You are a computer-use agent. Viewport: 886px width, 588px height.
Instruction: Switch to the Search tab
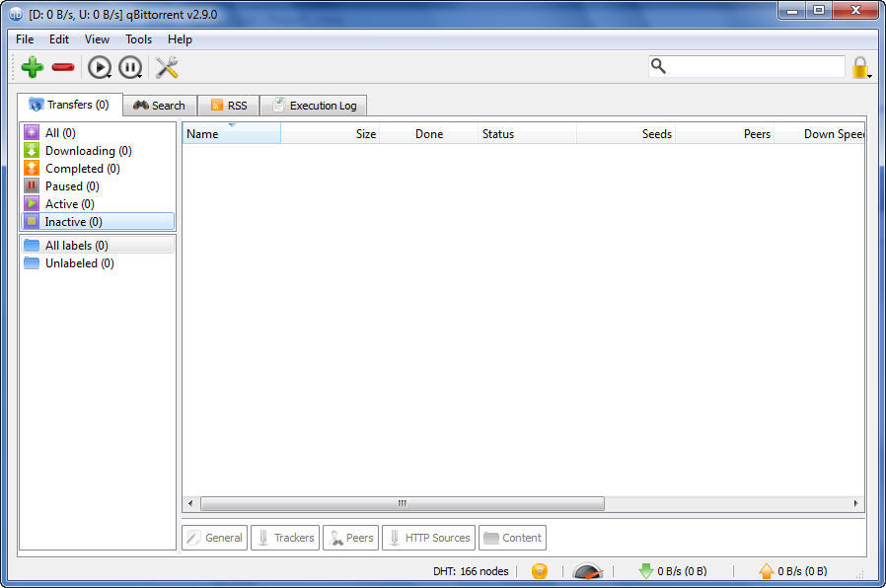[x=159, y=105]
